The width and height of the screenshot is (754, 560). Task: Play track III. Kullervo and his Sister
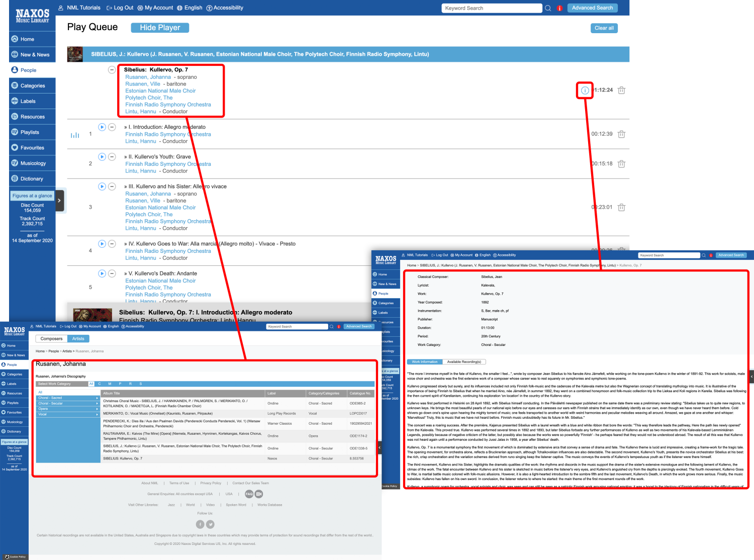[x=102, y=186]
